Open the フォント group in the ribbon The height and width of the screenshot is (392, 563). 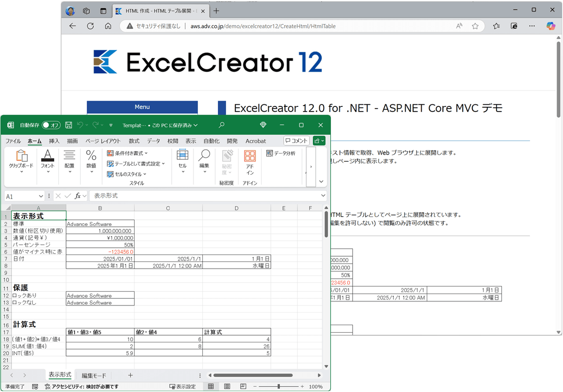(x=48, y=161)
